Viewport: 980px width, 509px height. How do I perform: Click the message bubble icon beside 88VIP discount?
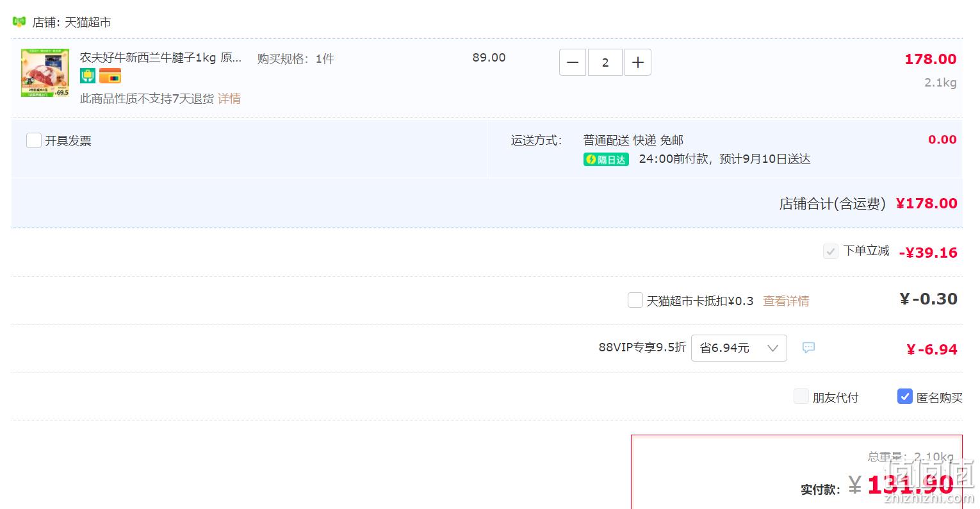[809, 347]
